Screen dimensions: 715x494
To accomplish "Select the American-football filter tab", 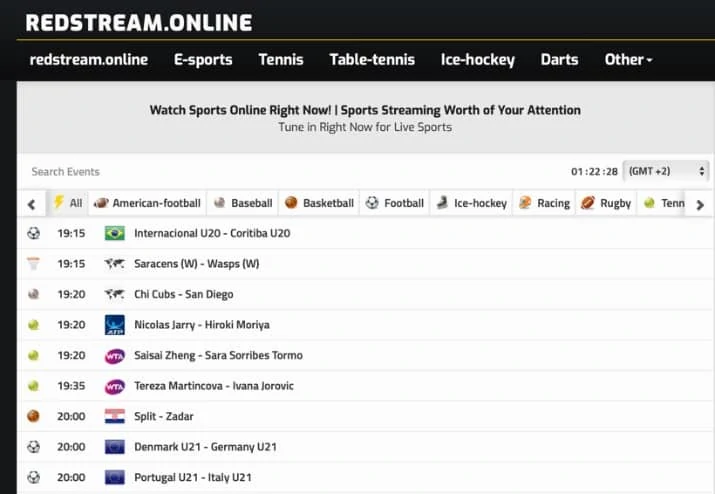I will click(x=147, y=203).
